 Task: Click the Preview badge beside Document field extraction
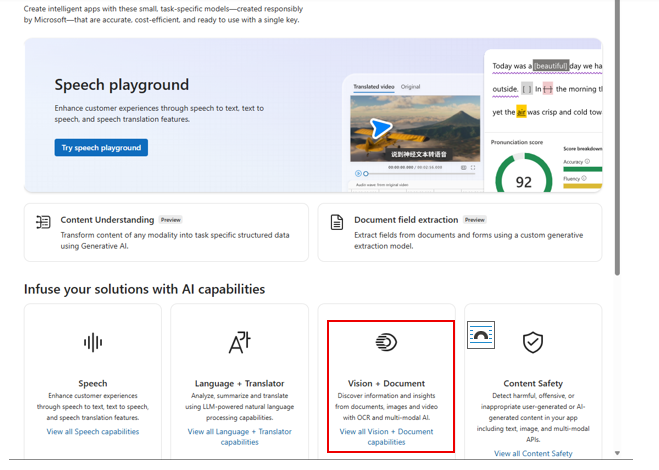tap(474, 220)
